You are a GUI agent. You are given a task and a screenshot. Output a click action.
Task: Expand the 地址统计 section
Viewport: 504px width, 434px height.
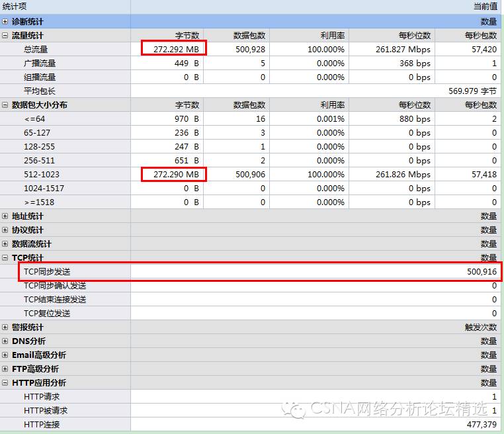pyautogui.click(x=5, y=216)
